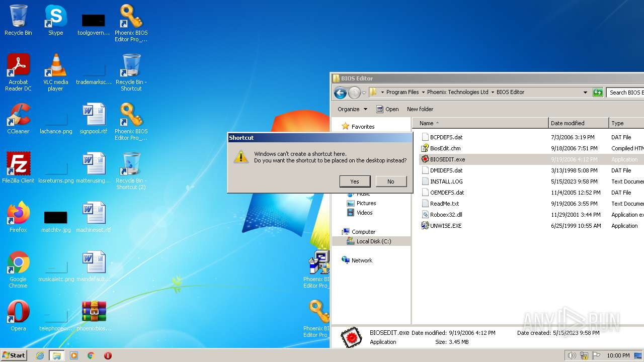Open CCleaner desktop shortcut

(18, 119)
